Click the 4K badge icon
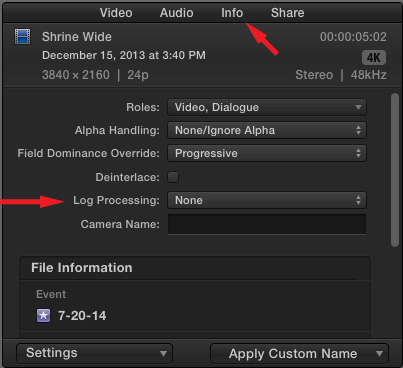The height and width of the screenshot is (368, 403). 374,58
